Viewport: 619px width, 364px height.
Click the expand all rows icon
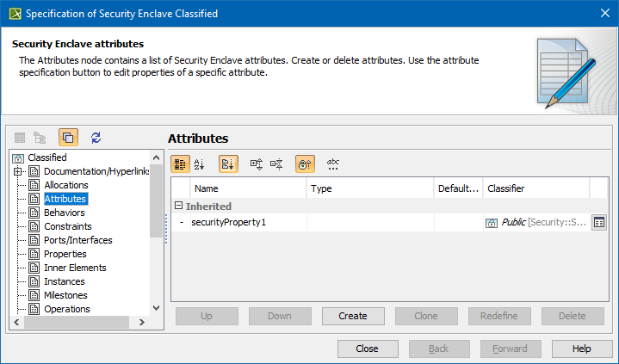point(257,163)
